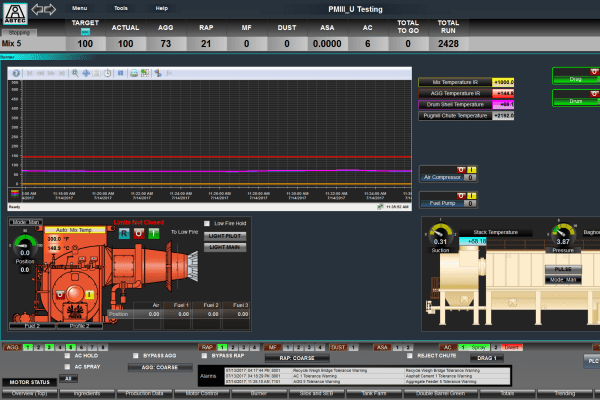Click the burner teal R reset button
This screenshot has height=400, width=600.
124,233
